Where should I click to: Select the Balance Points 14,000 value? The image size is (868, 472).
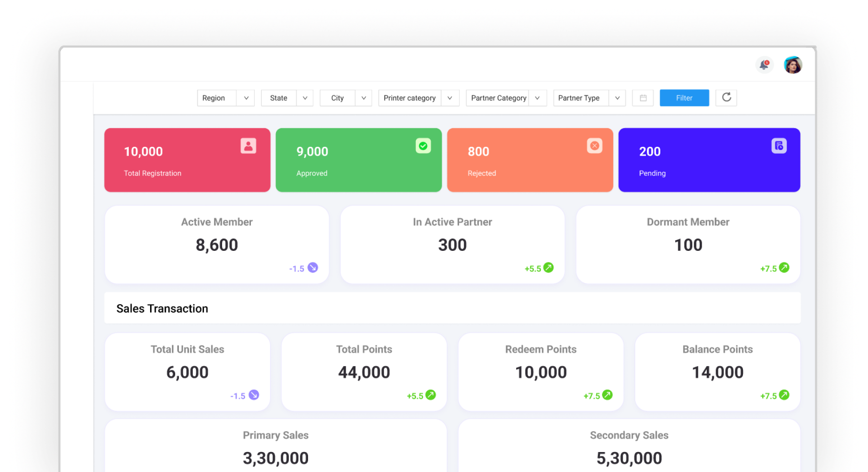(x=717, y=373)
